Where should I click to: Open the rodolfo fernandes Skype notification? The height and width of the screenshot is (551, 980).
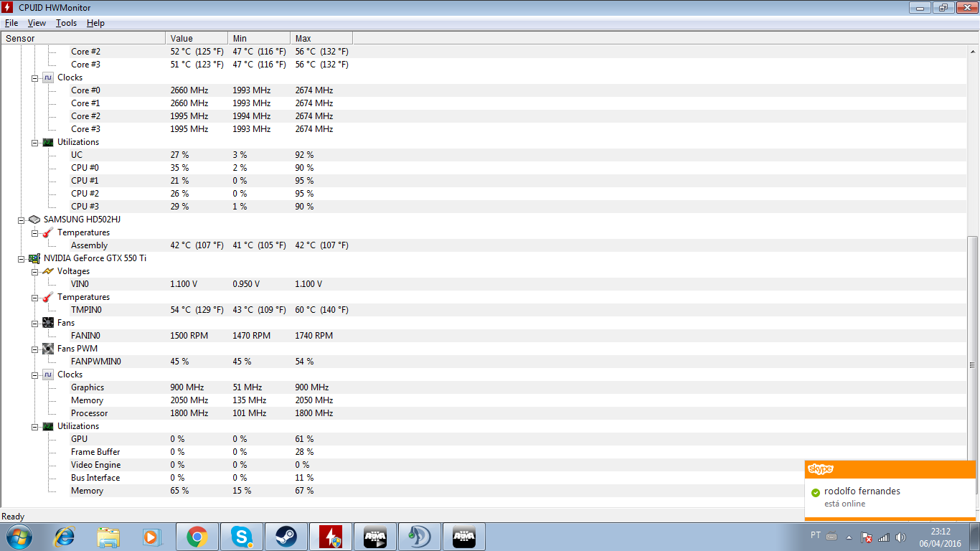click(x=890, y=491)
